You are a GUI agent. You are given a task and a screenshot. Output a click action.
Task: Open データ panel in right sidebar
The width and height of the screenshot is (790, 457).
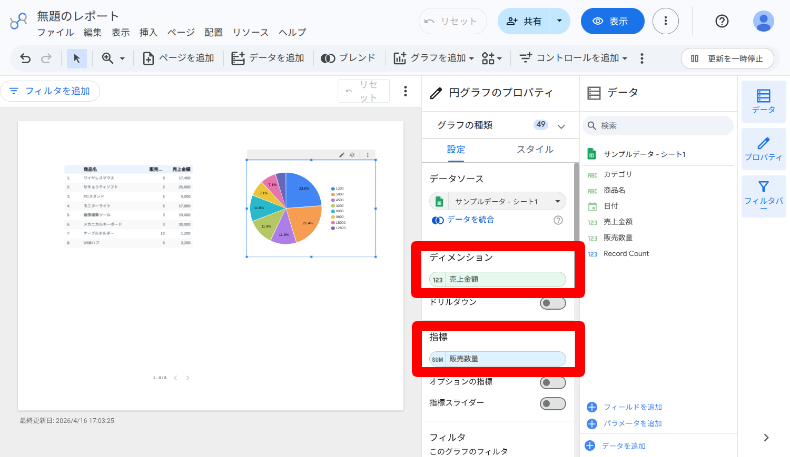[763, 101]
